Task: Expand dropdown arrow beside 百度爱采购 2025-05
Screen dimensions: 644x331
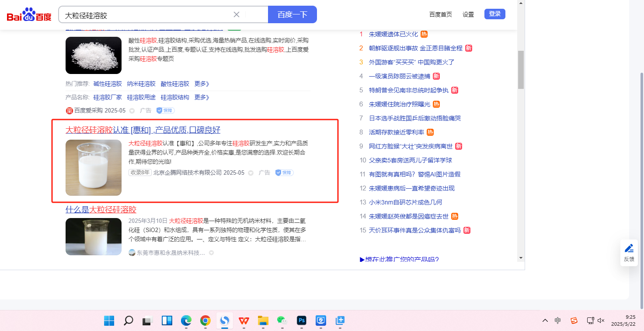Action: click(x=132, y=111)
